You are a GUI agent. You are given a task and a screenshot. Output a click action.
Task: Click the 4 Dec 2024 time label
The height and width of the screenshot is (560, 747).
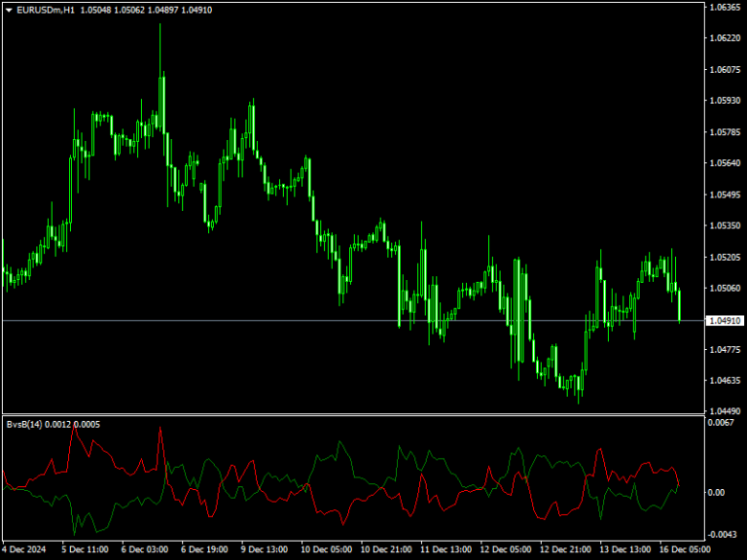point(23,549)
